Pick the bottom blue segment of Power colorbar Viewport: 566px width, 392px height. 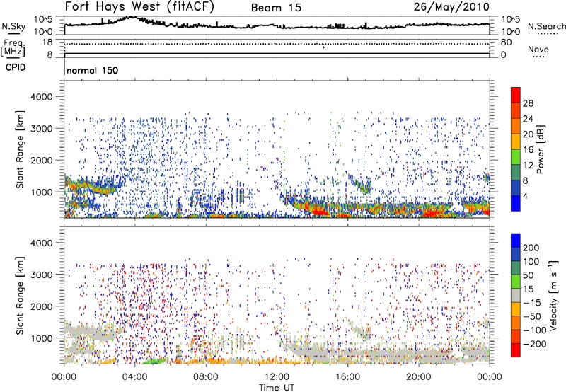(x=516, y=203)
